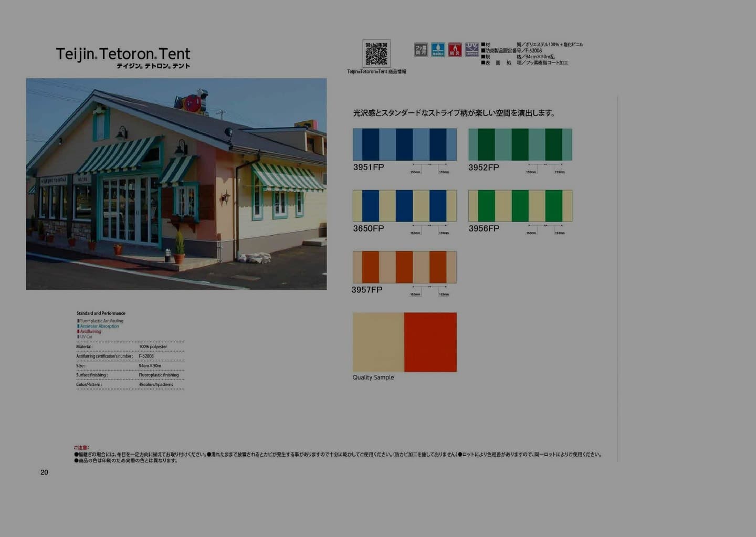The image size is (756, 537).
Task: Click the red flame antiflaming icon
Action: coord(455,50)
